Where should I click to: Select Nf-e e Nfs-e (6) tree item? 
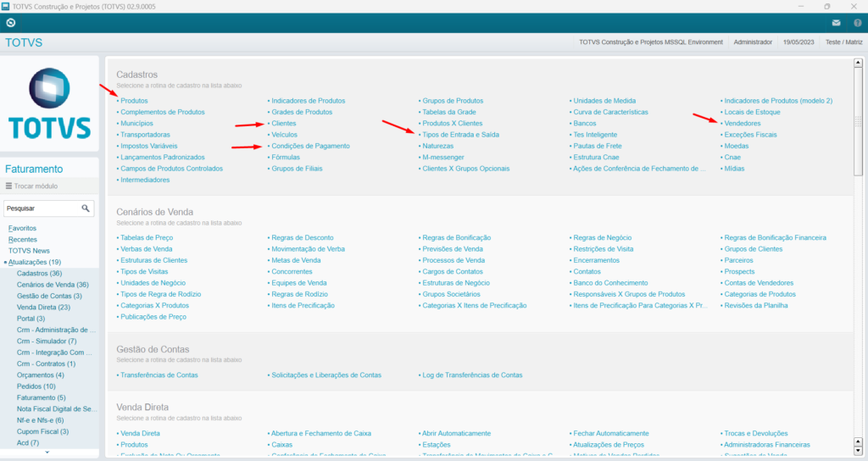click(41, 420)
